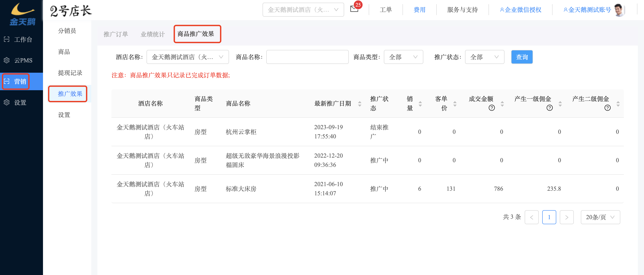Image resolution: width=644 pixels, height=275 pixels.
Task: Click the 酒店名称 column header
Action: pos(150,104)
